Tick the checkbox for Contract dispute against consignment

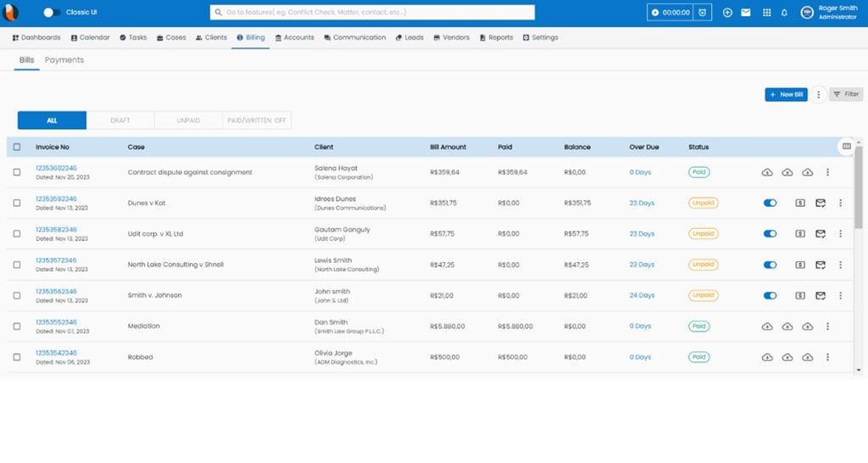pyautogui.click(x=17, y=172)
